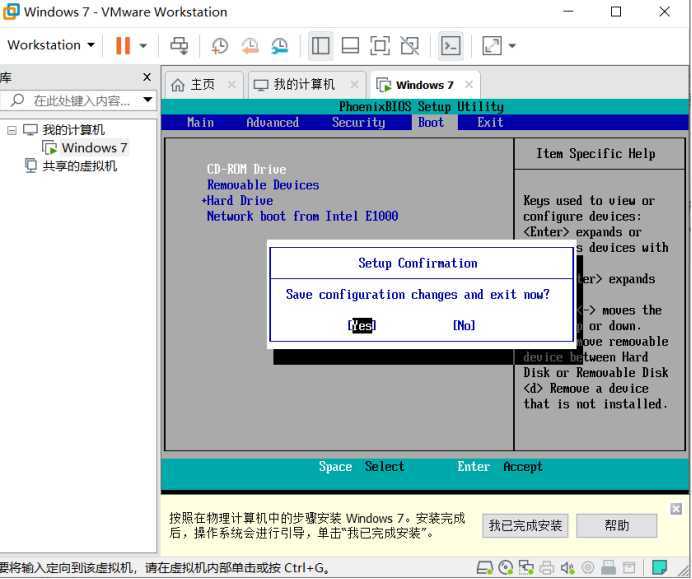Choose No in Setup Confirmation dialog
This screenshot has width=692, height=579.
point(464,325)
